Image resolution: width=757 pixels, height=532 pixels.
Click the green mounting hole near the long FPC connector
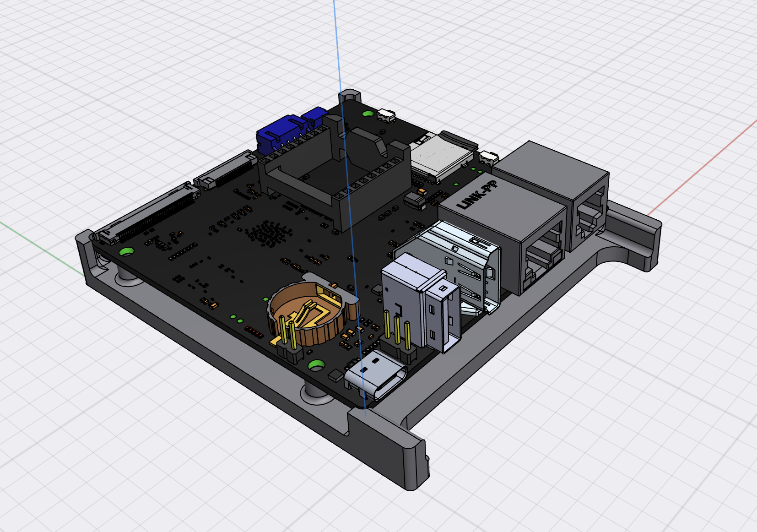(126, 251)
